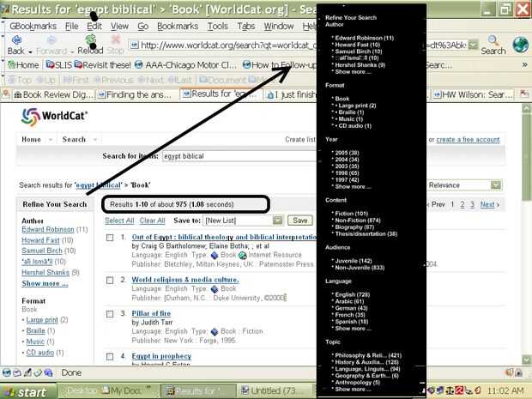Click the page scrollbar down arrow

(x=526, y=360)
